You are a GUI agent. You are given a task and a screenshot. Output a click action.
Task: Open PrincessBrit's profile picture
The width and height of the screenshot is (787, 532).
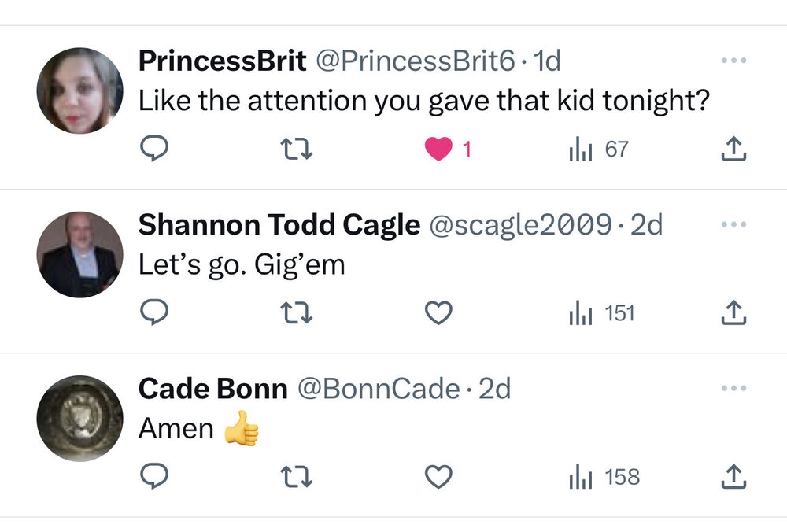pos(79,91)
